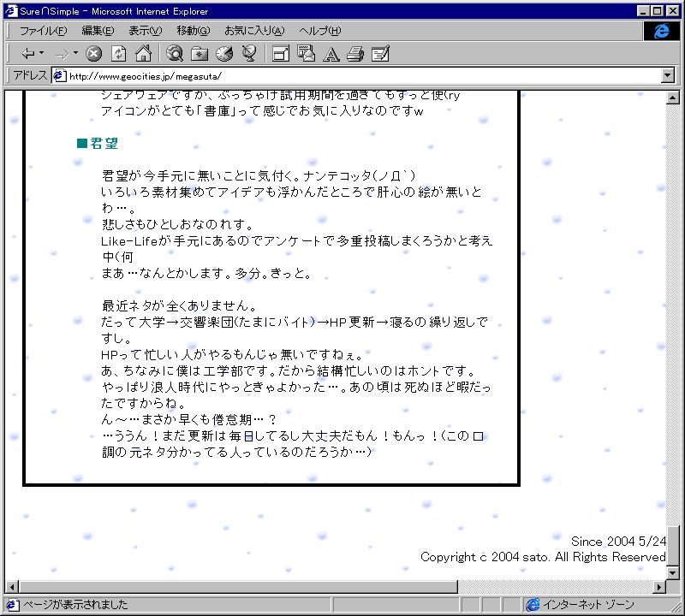
Task: Open the お気に入り(A) menu
Action: click(254, 31)
